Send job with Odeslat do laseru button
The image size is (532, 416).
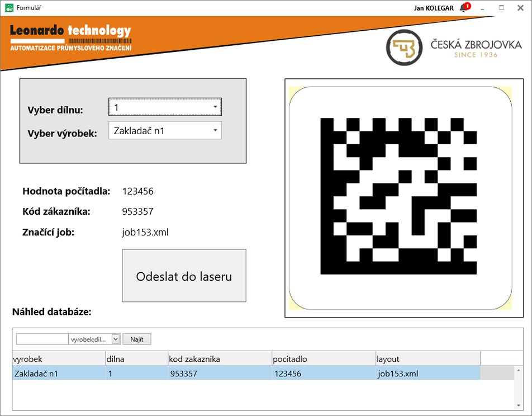pos(184,276)
